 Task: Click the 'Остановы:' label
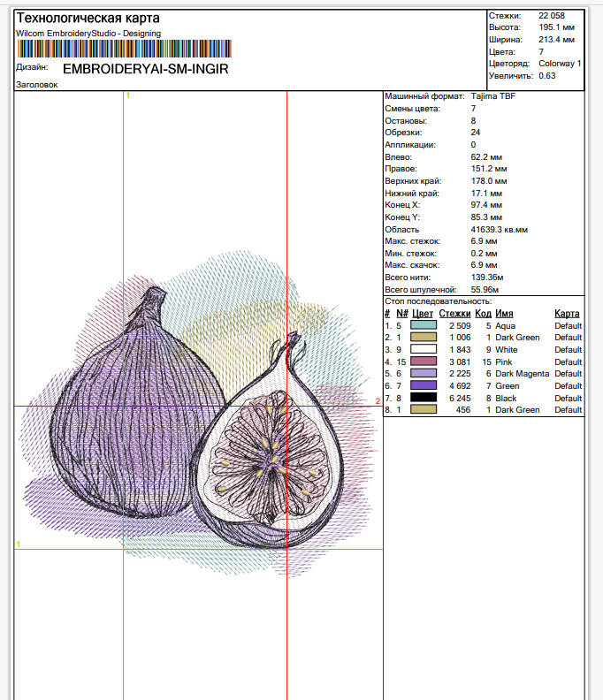coord(406,121)
